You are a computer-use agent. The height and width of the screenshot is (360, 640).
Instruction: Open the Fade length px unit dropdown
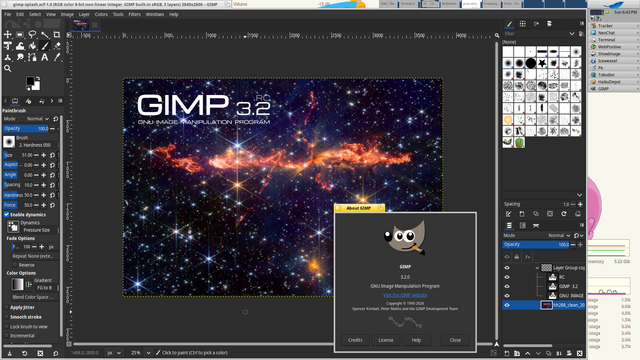52,247
